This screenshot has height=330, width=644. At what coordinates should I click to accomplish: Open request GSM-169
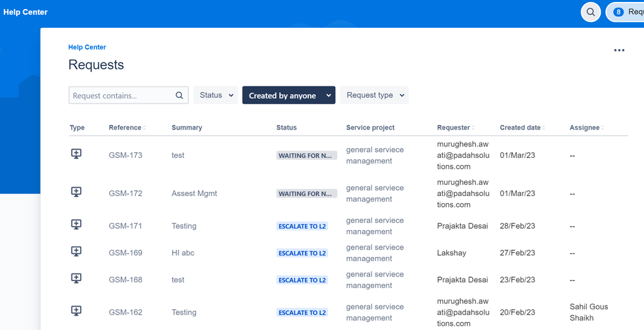point(126,253)
